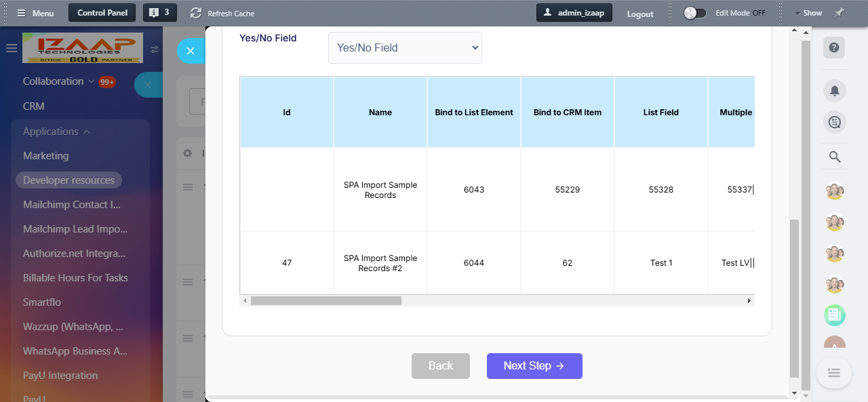Image resolution: width=868 pixels, height=402 pixels.
Task: Click the table's horizontal scrollbar thumb
Action: point(325,300)
